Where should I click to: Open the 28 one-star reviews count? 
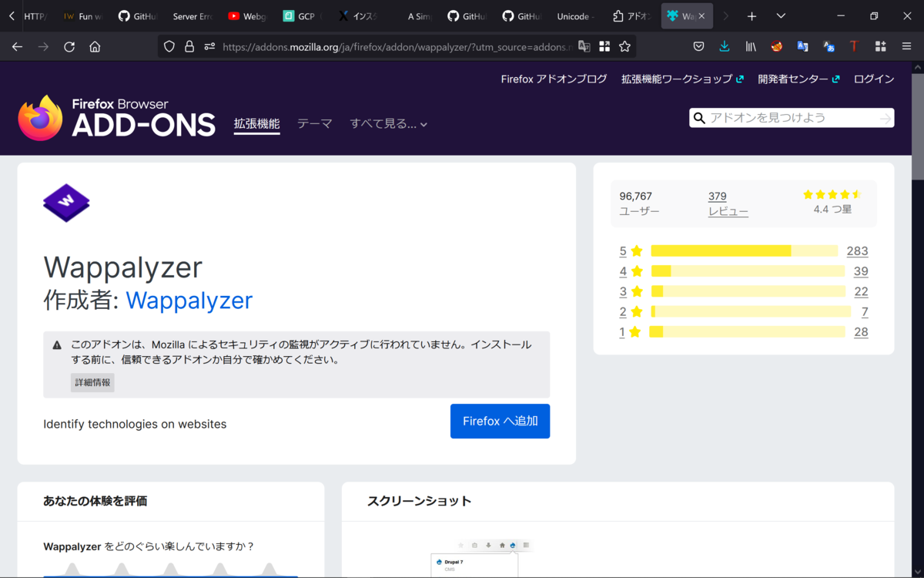(x=861, y=331)
